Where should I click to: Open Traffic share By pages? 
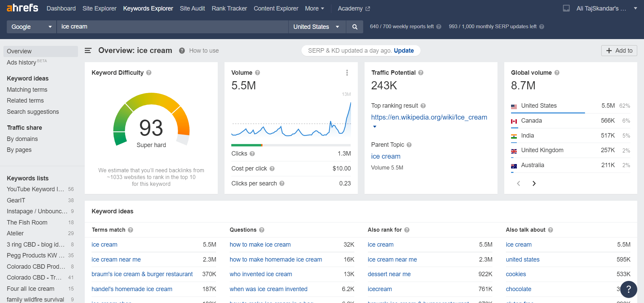(19, 150)
